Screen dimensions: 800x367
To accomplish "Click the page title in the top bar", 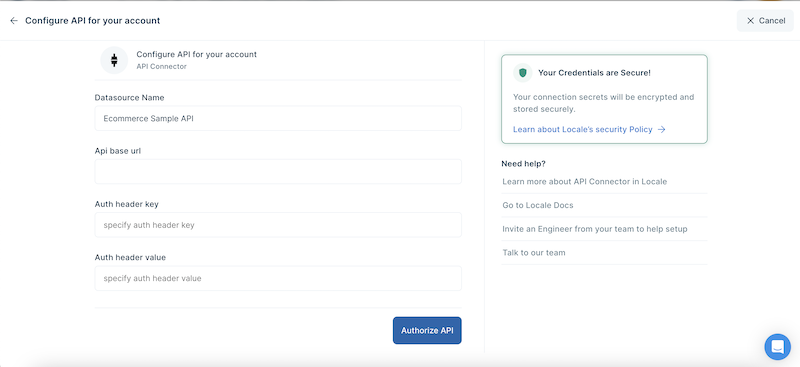I will point(92,20).
